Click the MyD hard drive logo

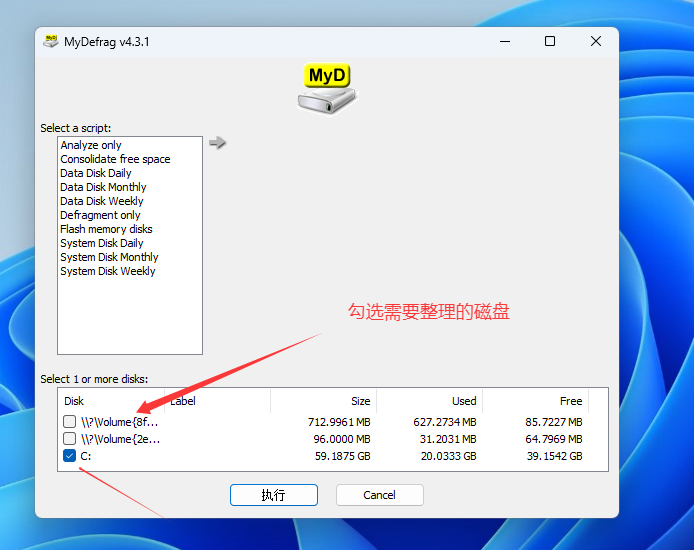[327, 89]
